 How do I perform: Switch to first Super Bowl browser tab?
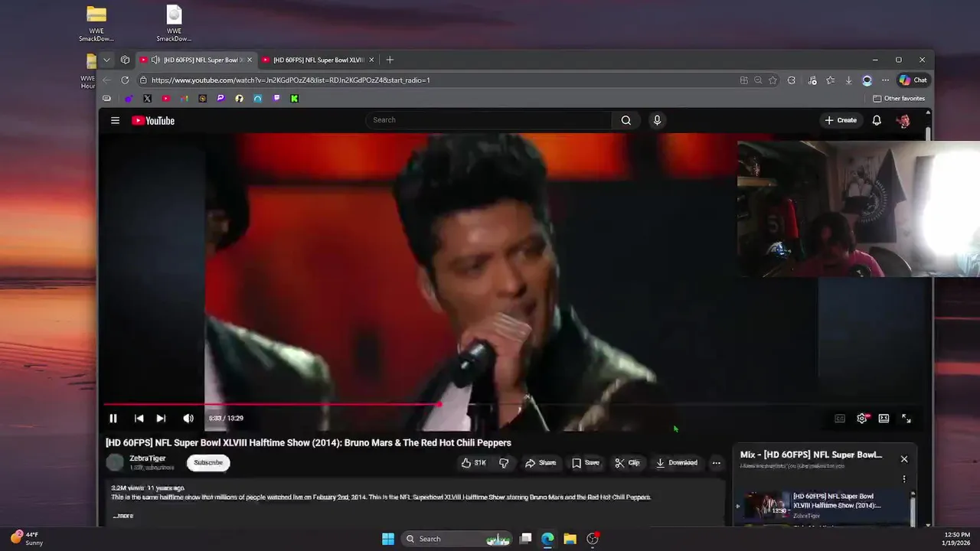click(198, 60)
